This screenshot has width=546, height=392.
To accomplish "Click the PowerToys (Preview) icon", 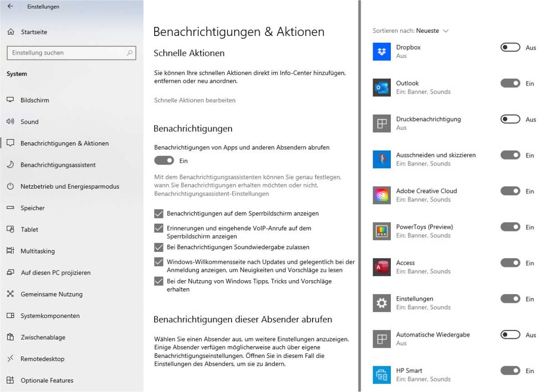I will point(381,231).
